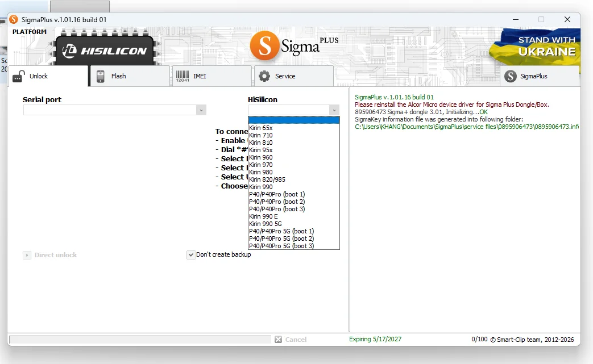593x364 pixels.
Task: Select P40/P40Pro (boot 3)
Action: [x=294, y=209]
